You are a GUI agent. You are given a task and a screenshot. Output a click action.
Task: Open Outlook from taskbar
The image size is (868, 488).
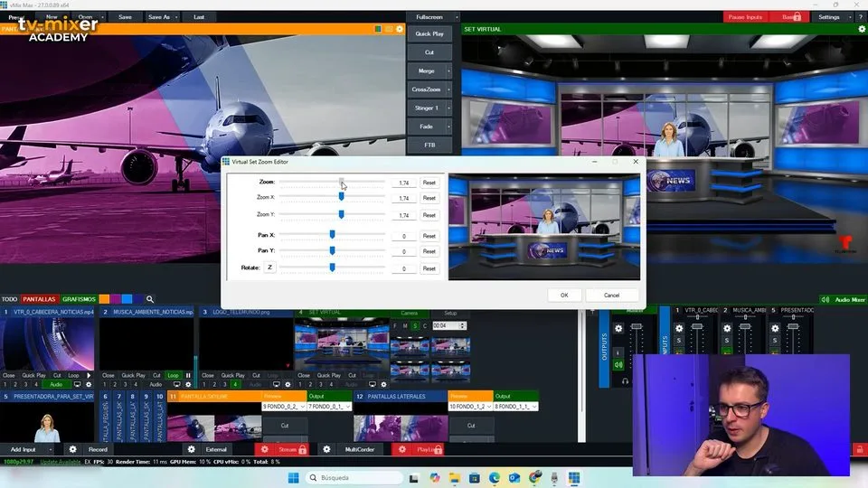point(514,477)
